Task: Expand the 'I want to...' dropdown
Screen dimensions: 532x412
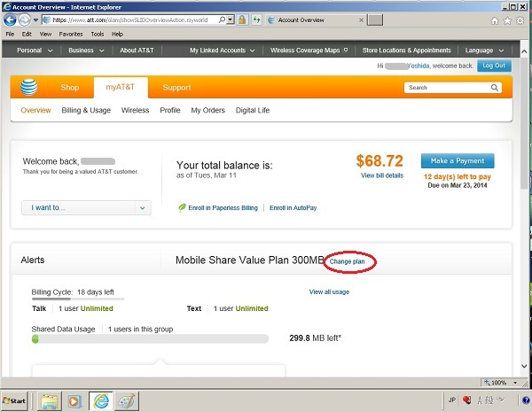Action: coord(86,207)
